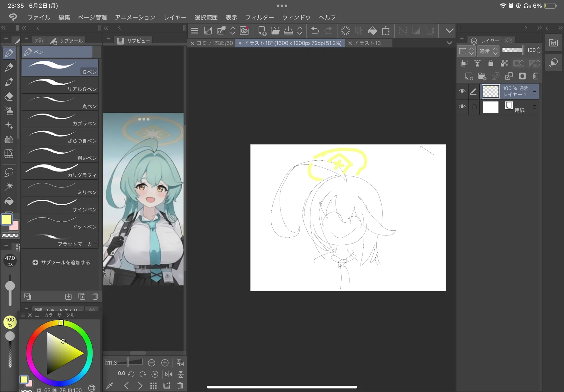
Task: Select the Lasso selection tool
Action: coord(9,172)
